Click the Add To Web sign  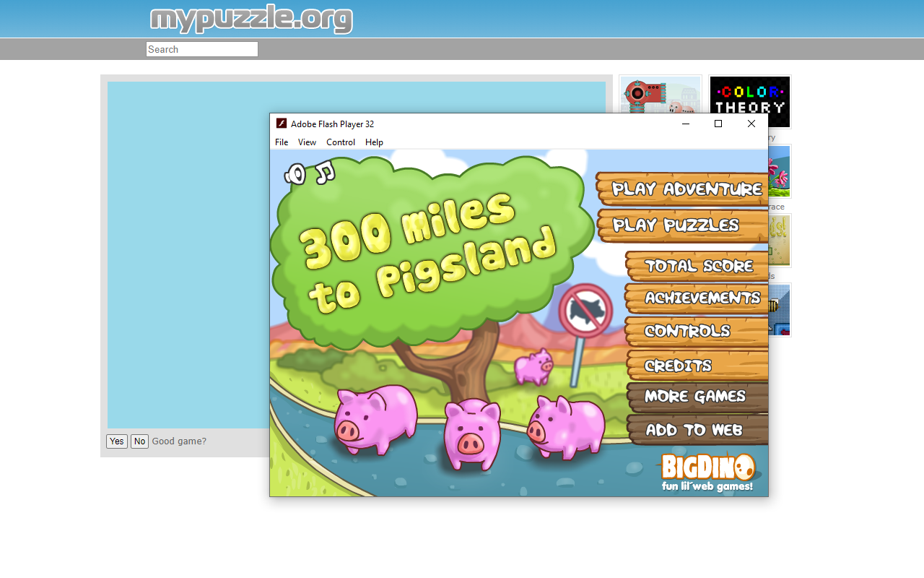[697, 430]
